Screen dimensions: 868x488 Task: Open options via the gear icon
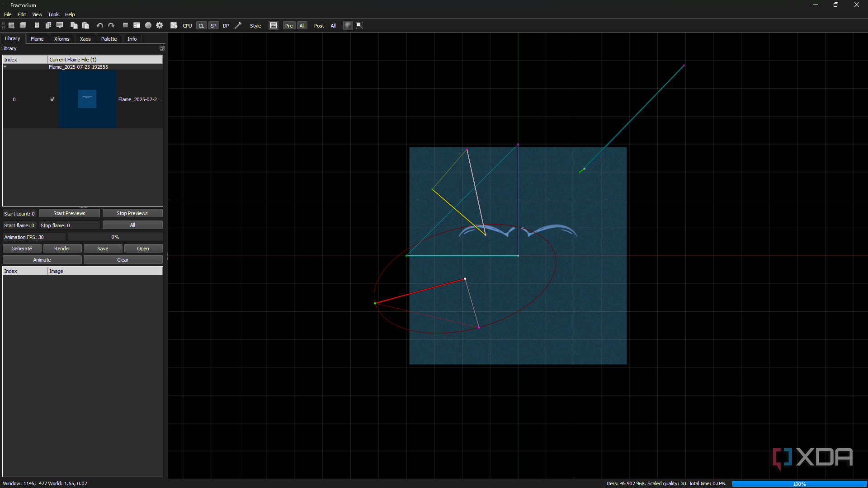click(x=160, y=25)
